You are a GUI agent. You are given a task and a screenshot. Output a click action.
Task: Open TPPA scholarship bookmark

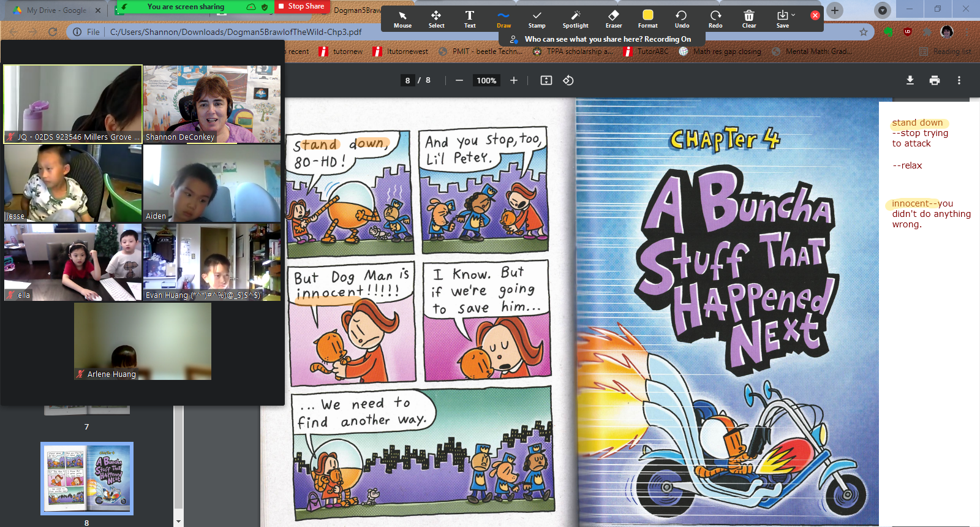tap(573, 51)
